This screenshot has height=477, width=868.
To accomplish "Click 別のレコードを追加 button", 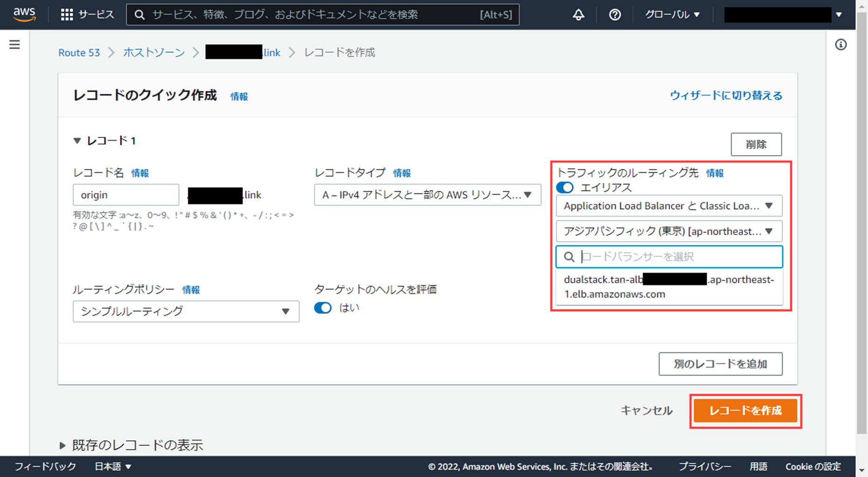I will [720, 364].
